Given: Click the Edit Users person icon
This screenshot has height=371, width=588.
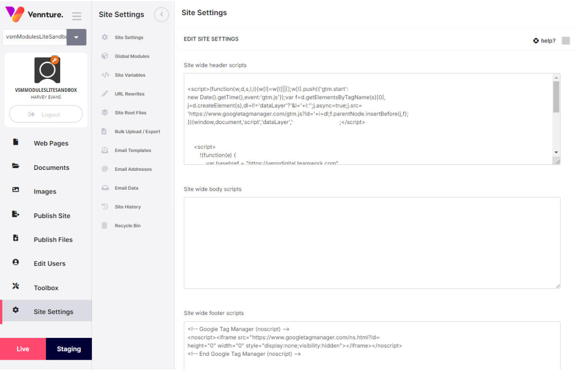Looking at the screenshot, I should (x=16, y=262).
